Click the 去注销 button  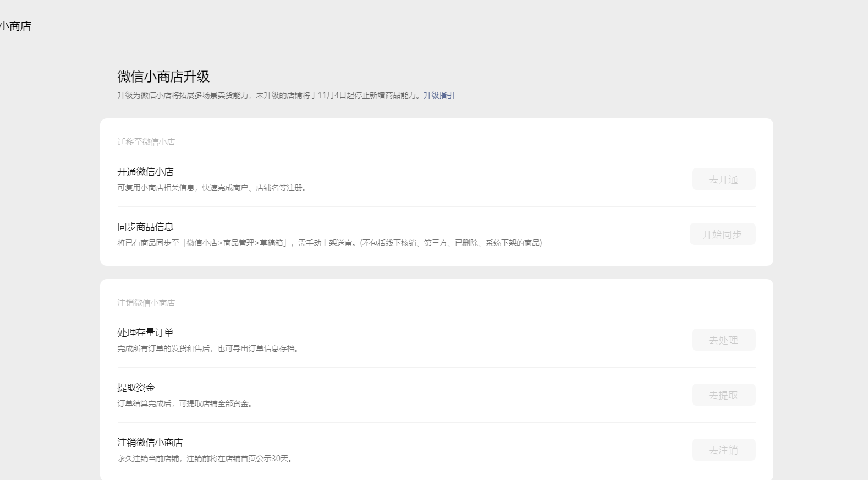tap(723, 450)
